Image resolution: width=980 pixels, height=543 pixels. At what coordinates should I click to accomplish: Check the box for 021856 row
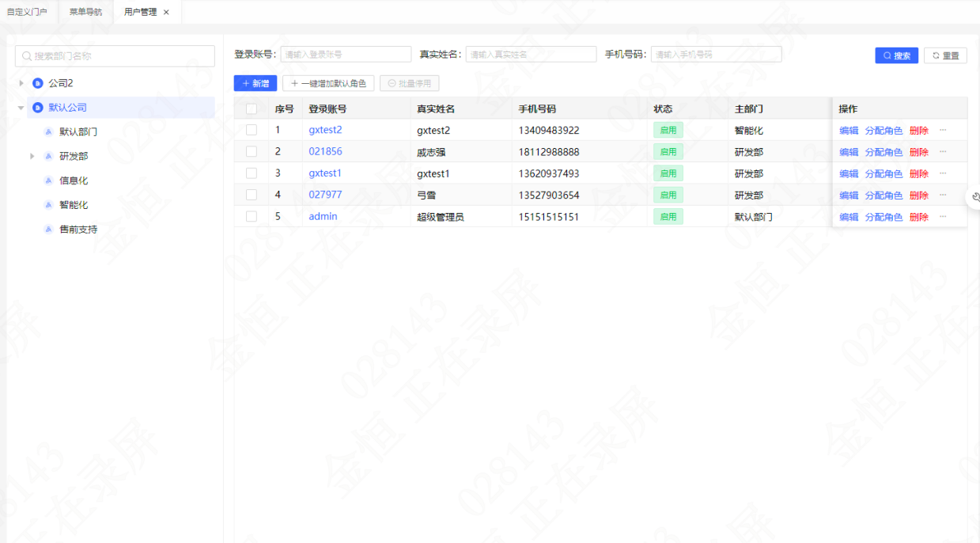[252, 151]
